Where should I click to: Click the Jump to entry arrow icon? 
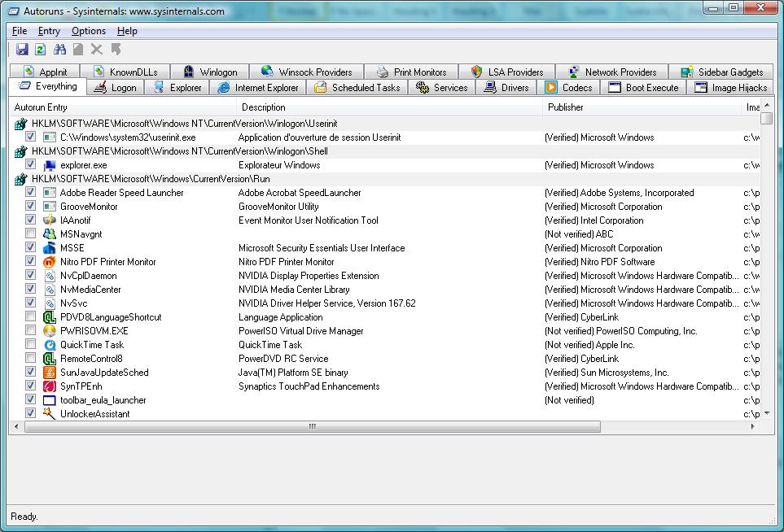click(116, 50)
